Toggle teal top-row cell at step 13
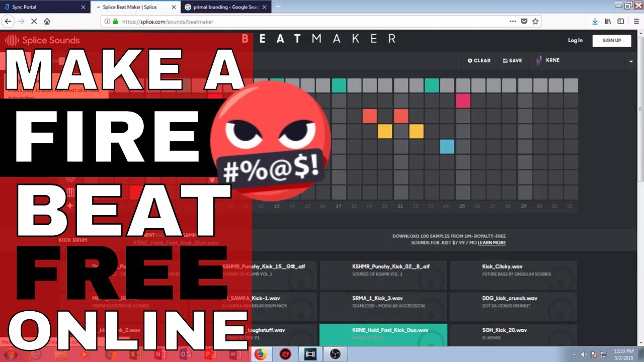The image size is (644, 362). coord(277,80)
